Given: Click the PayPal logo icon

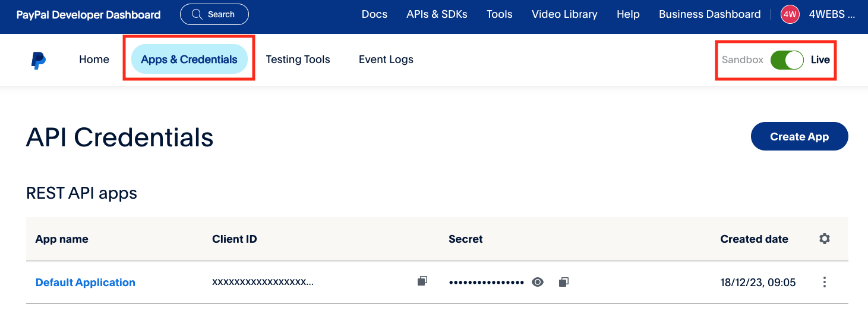Looking at the screenshot, I should pos(39,60).
